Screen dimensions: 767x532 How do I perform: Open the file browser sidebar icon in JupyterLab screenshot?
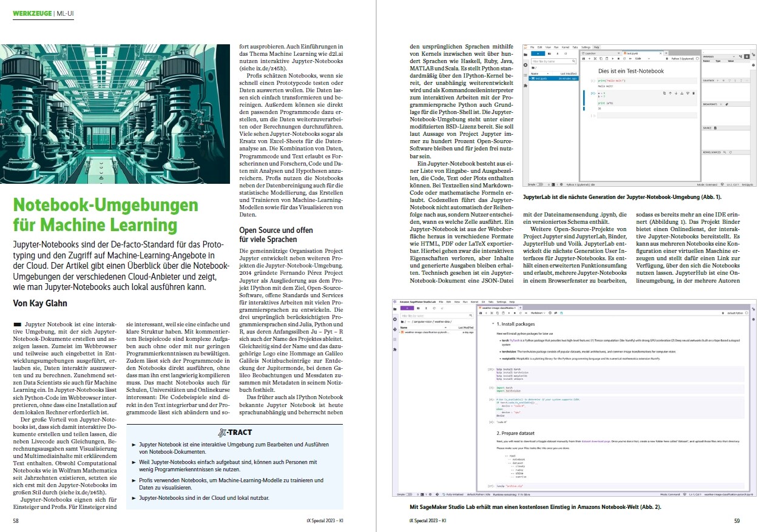(x=525, y=53)
